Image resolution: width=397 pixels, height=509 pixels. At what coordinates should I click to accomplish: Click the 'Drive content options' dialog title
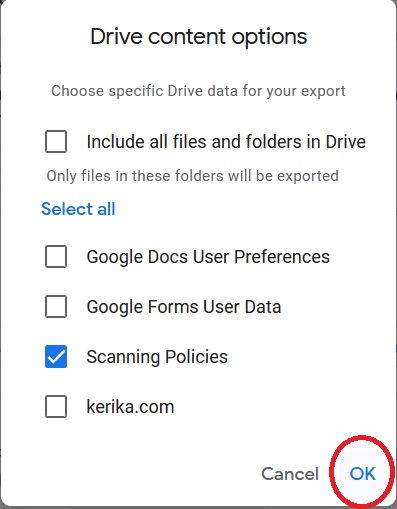coord(199,37)
